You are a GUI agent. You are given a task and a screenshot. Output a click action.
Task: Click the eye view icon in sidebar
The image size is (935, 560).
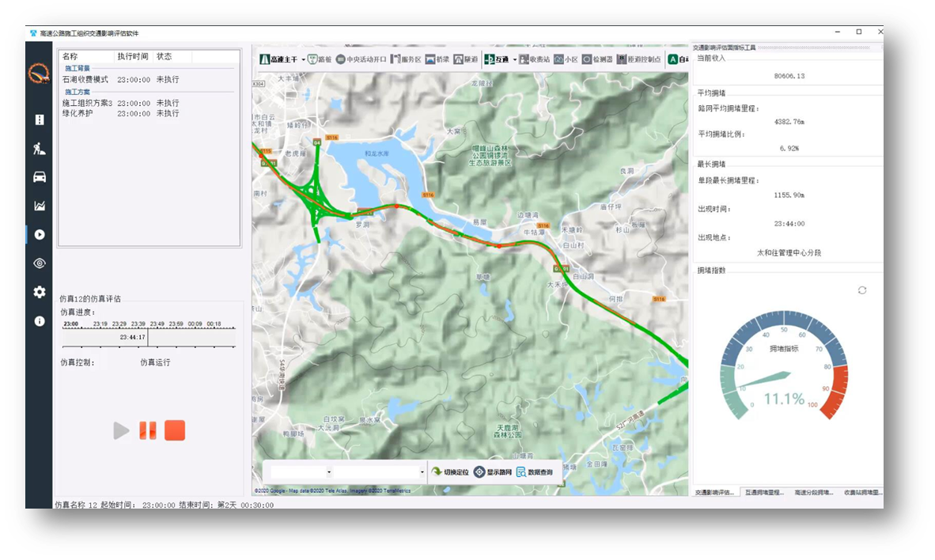[x=39, y=263]
